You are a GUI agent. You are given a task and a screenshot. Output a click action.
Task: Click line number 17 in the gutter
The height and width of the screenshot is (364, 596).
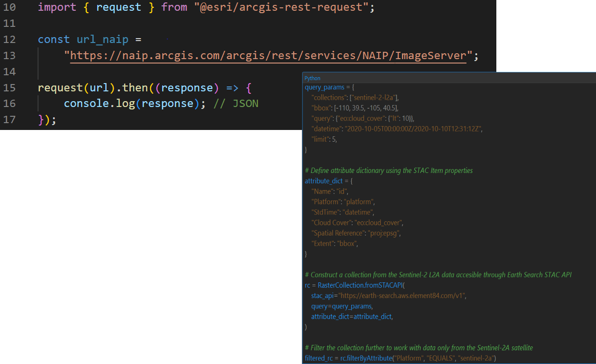point(9,120)
